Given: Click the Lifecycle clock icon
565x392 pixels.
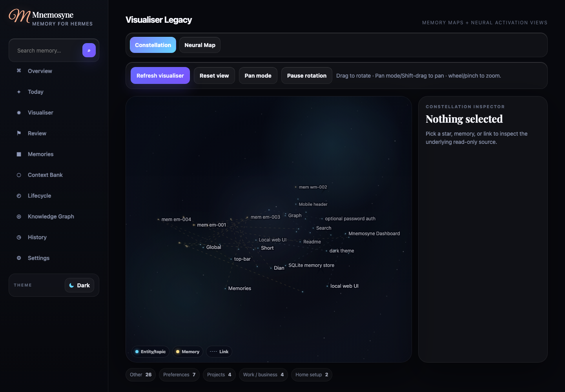Looking at the screenshot, I should pyautogui.click(x=19, y=196).
